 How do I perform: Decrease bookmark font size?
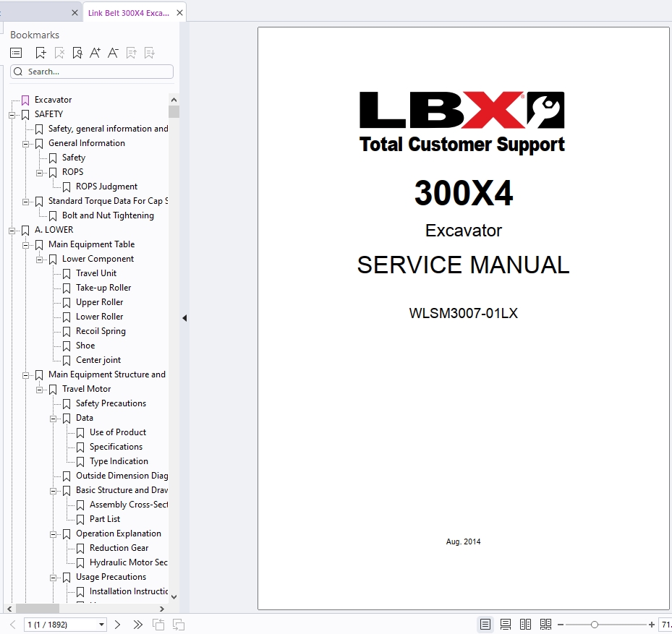tap(113, 53)
